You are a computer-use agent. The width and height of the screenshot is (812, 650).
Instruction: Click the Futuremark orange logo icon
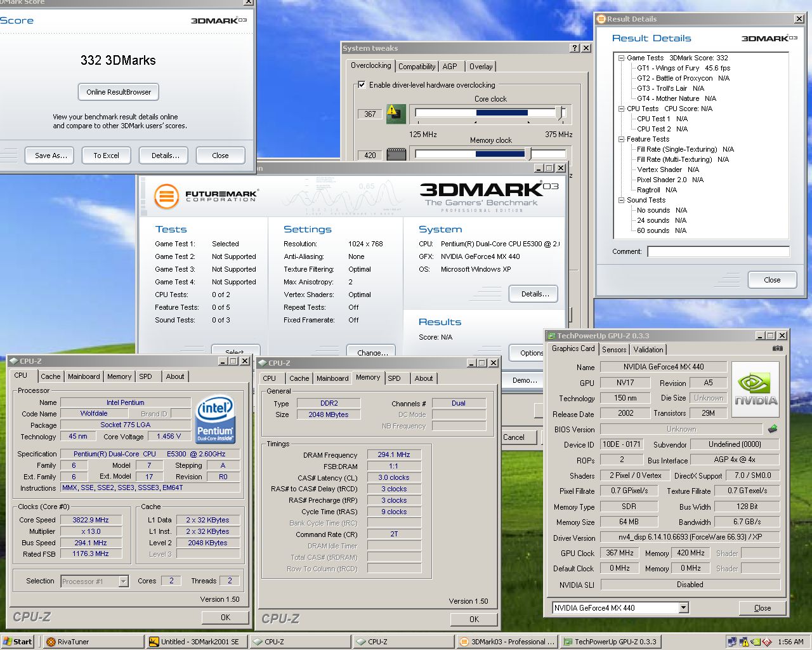click(x=166, y=196)
